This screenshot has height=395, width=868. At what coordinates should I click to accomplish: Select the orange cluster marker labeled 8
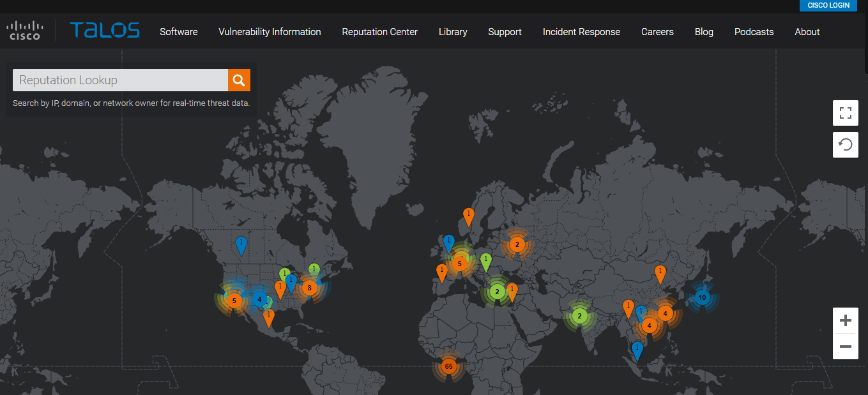coord(309,288)
